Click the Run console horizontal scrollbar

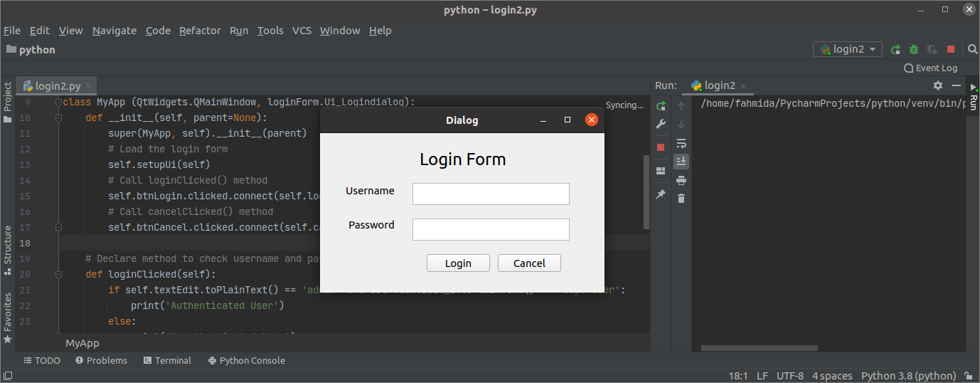[x=759, y=348]
